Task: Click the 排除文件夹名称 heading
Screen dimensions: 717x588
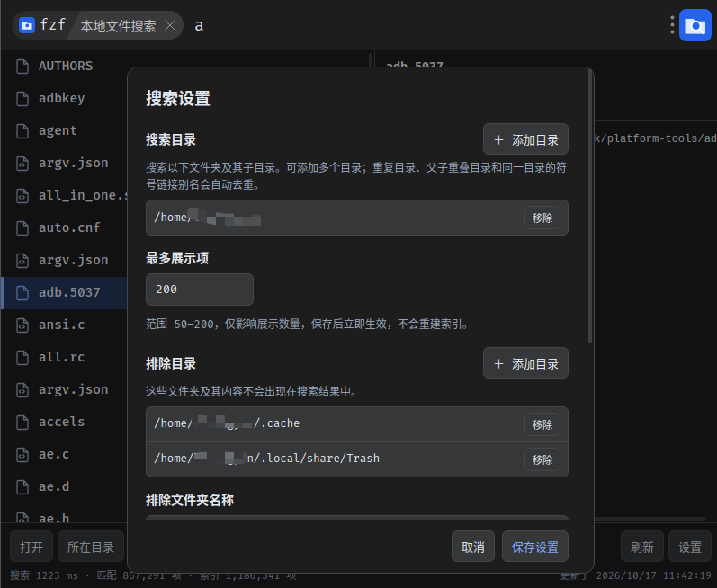Action: pyautogui.click(x=189, y=500)
